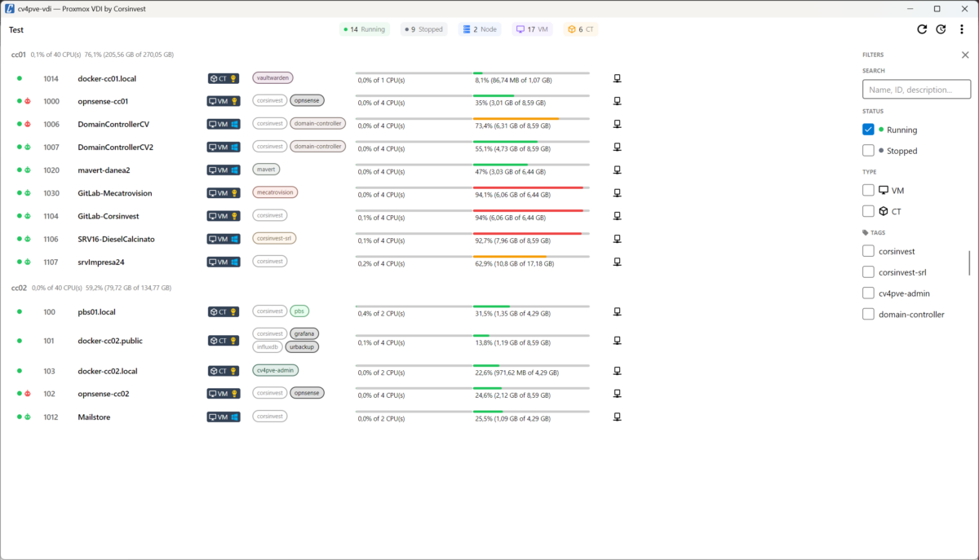Click the red agent icon on opnsense-cc01
Screen dimensions: 979x560
click(x=27, y=101)
